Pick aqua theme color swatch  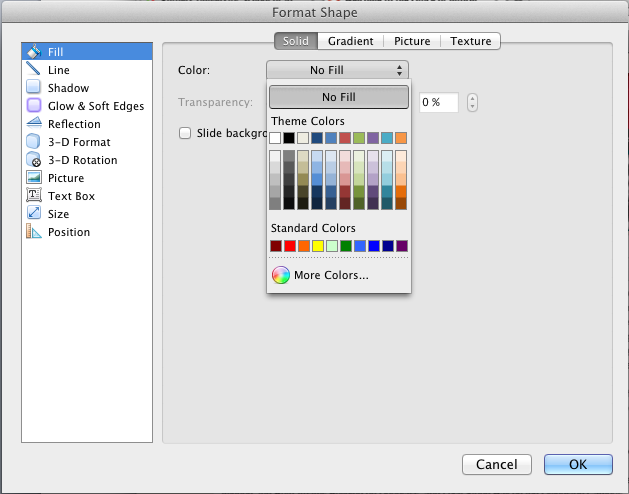coord(387,138)
